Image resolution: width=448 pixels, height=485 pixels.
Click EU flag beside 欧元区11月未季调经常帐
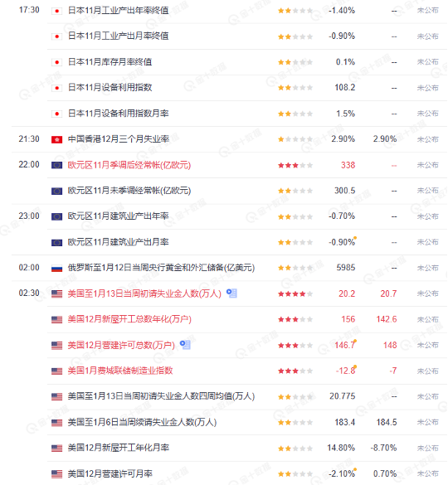point(56,191)
